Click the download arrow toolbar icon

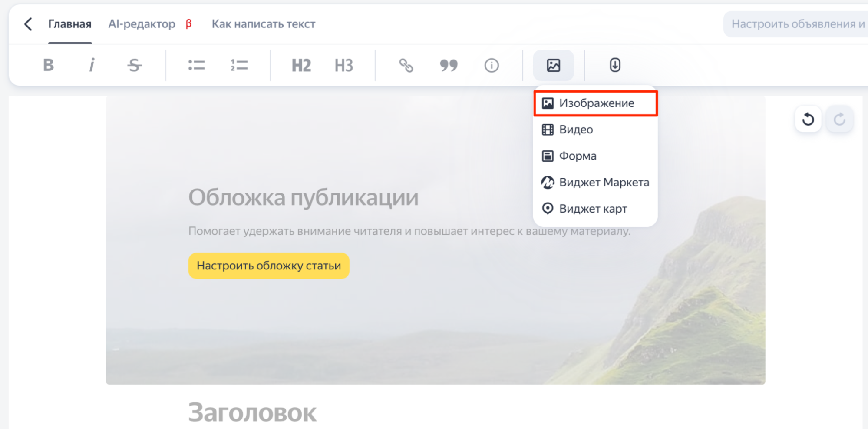click(x=615, y=65)
